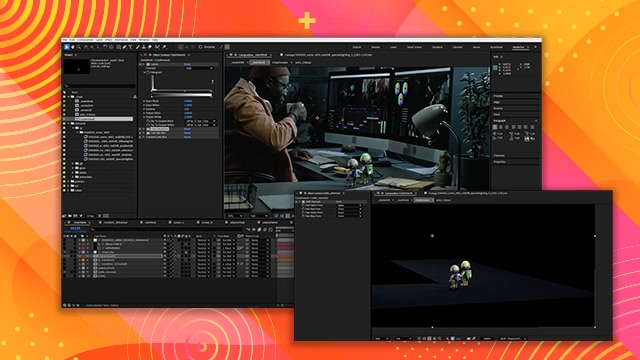Click the Project panel search field
The width and height of the screenshot is (640, 360).
click(x=100, y=86)
